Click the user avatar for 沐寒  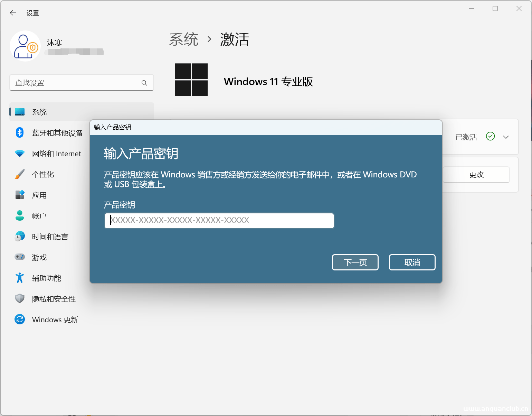[x=25, y=45]
